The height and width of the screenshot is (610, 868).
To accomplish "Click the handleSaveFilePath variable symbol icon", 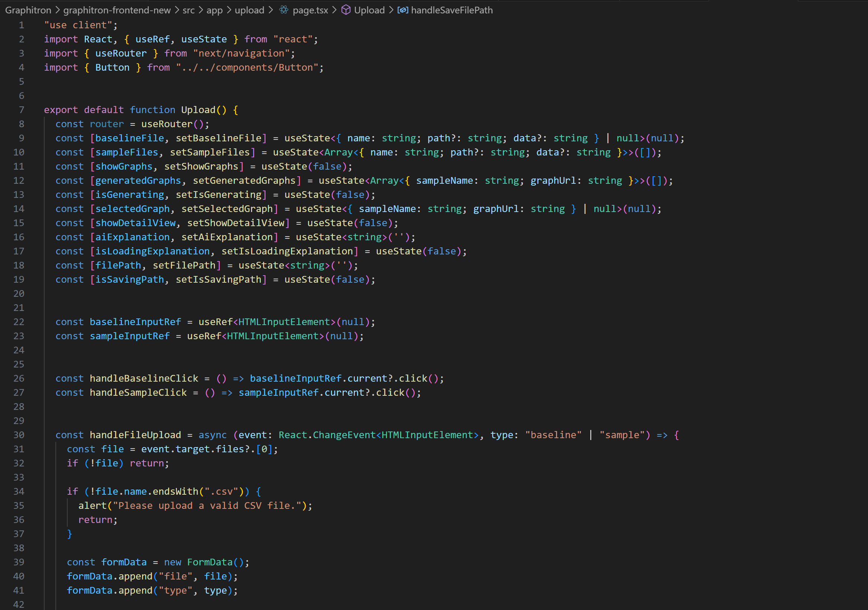I will click(403, 10).
